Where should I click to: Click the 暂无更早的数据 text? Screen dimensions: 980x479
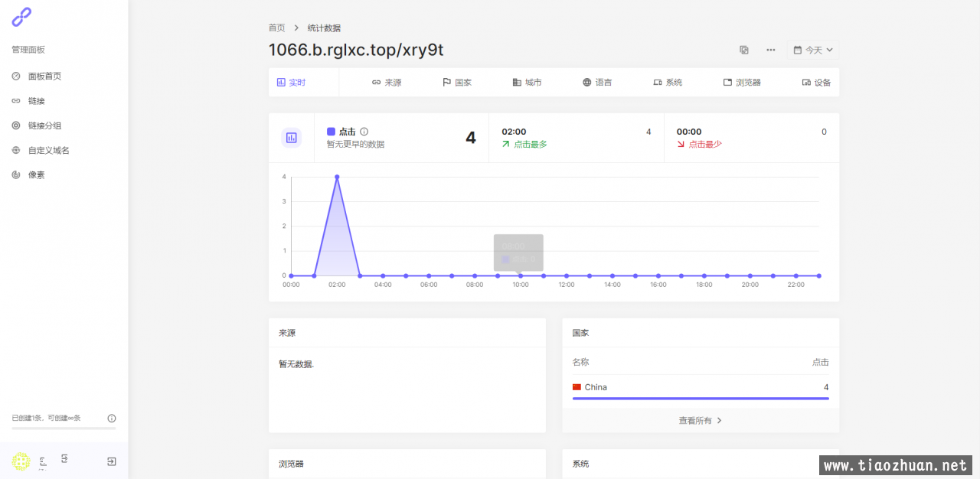pyautogui.click(x=355, y=144)
